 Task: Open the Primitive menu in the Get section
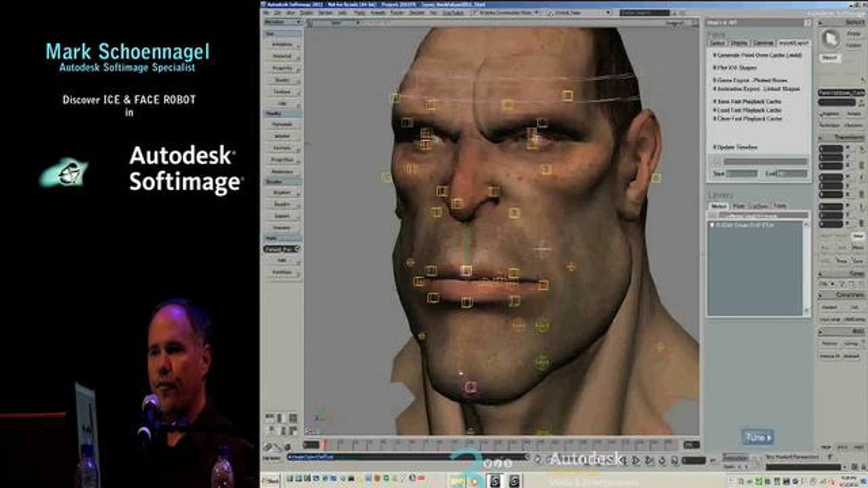pyautogui.click(x=283, y=44)
